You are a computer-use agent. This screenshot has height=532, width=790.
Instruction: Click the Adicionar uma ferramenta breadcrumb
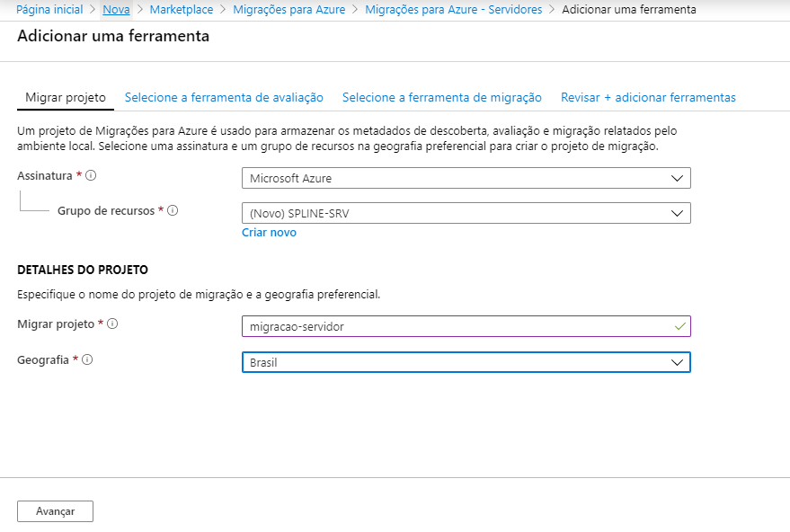[628, 9]
